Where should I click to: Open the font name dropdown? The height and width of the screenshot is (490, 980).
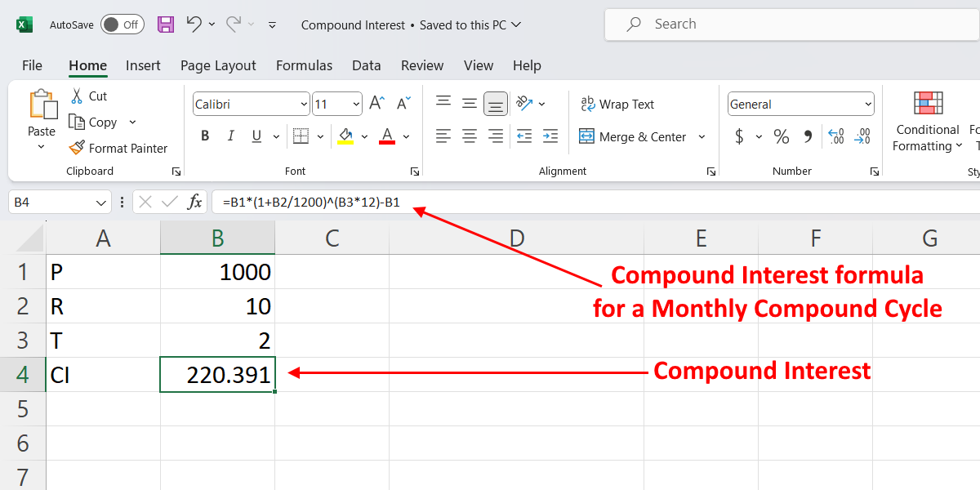(x=302, y=104)
